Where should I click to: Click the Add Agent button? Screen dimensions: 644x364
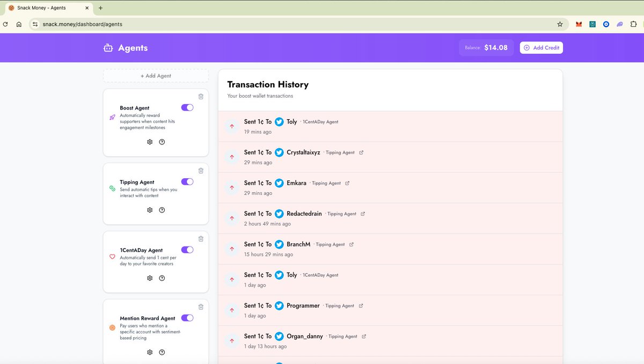pos(155,75)
